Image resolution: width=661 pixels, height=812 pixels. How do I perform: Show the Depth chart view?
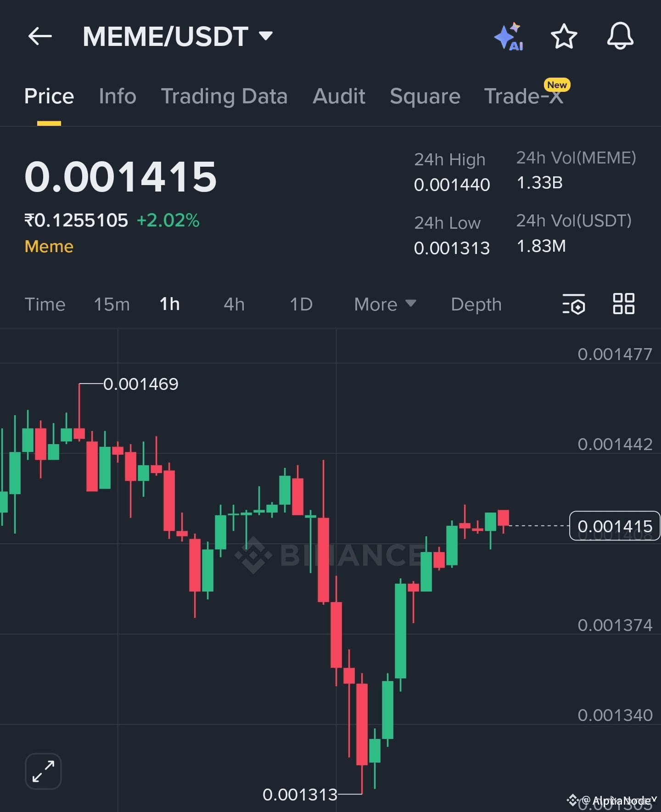(x=476, y=304)
